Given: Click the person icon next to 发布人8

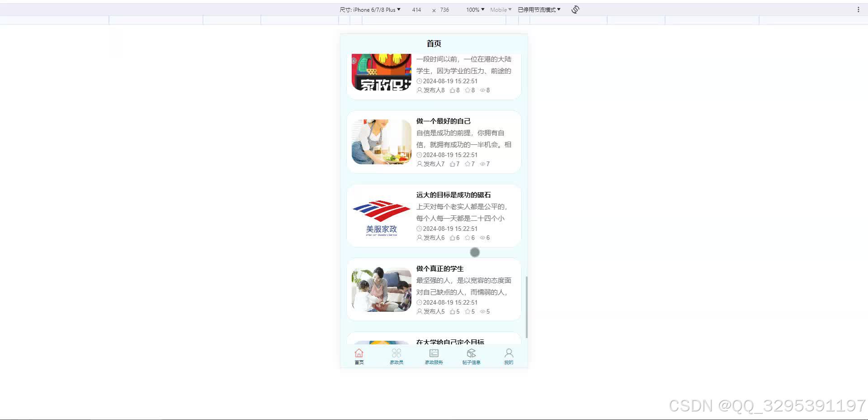Looking at the screenshot, I should [x=419, y=90].
